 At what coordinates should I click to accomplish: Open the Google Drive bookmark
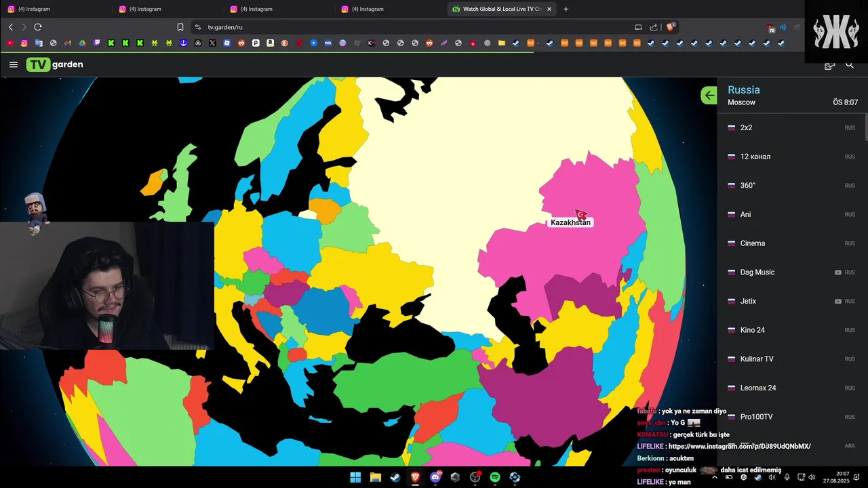point(82,43)
